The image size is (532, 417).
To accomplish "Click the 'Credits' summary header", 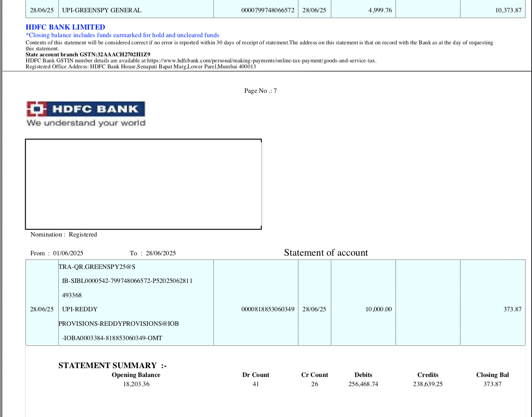I will 428,375.
